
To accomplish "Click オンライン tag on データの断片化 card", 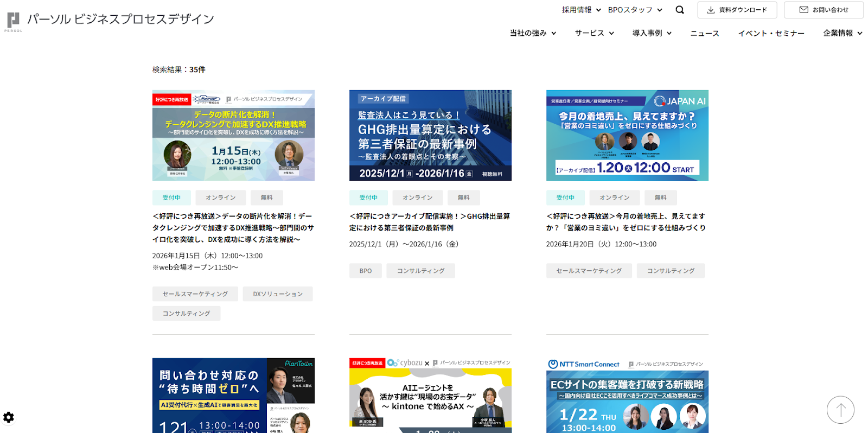I will pos(221,198).
